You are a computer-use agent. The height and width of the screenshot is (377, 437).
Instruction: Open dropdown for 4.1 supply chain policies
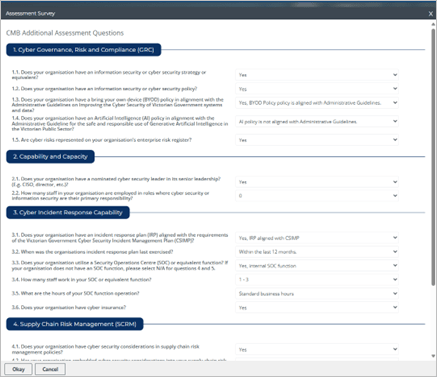coord(317,350)
